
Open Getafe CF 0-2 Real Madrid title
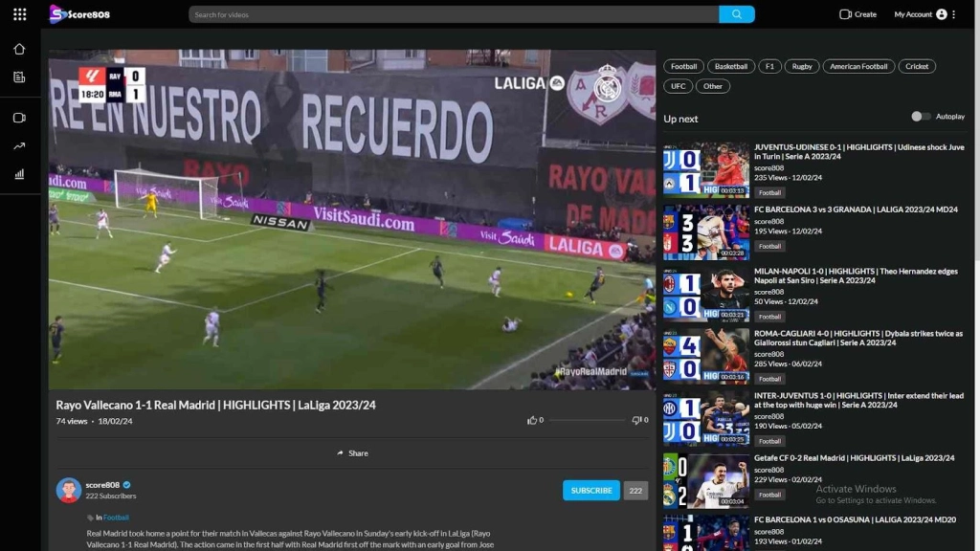[854, 458]
